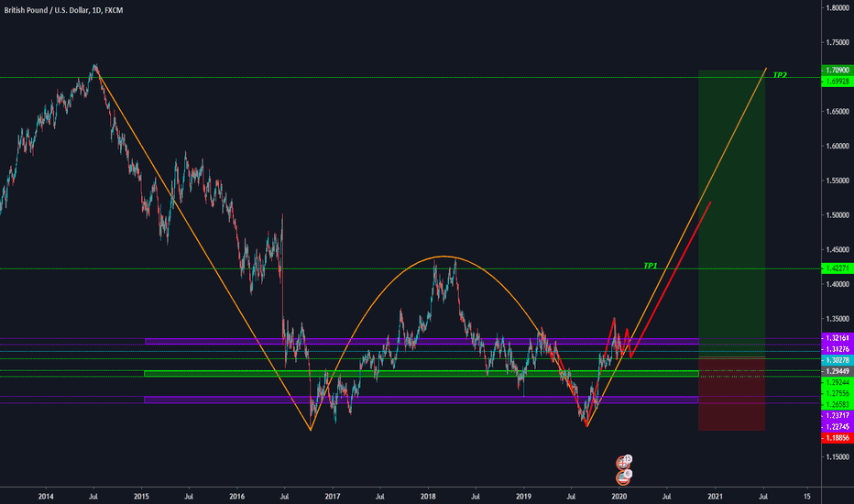This screenshot has width=854, height=504.
Task: Click the 1.15000 value on price scale
Action: 836,456
